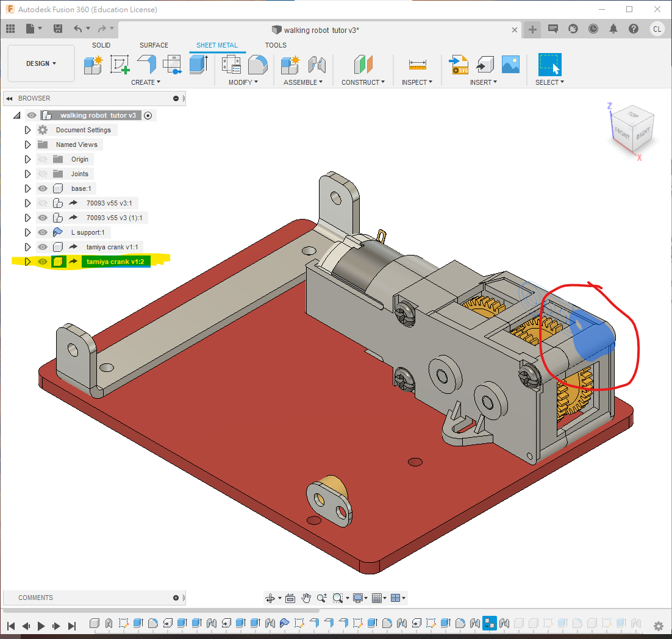Open the notifications bell icon
The image size is (672, 639).
coord(613,29)
